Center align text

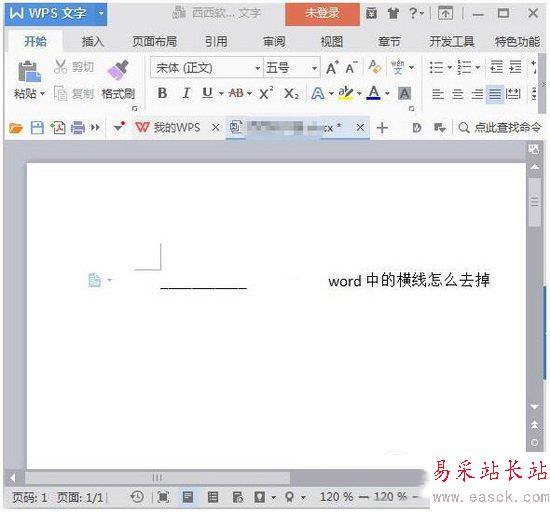457,94
